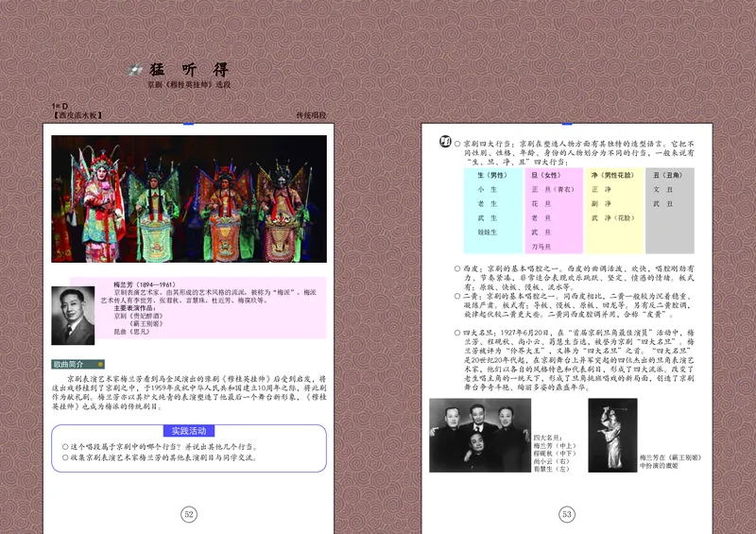The width and height of the screenshot is (756, 534).
Task: Click the cell 武旦
Action: pos(541,232)
